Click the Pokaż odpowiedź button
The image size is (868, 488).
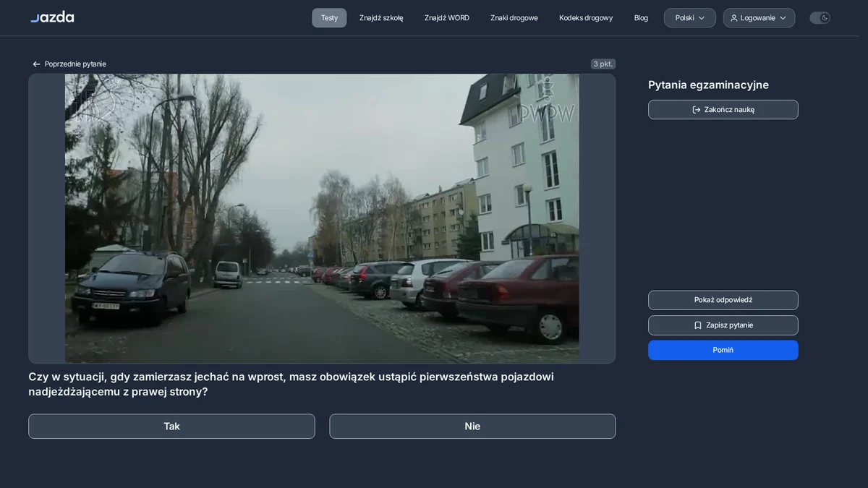(x=723, y=300)
